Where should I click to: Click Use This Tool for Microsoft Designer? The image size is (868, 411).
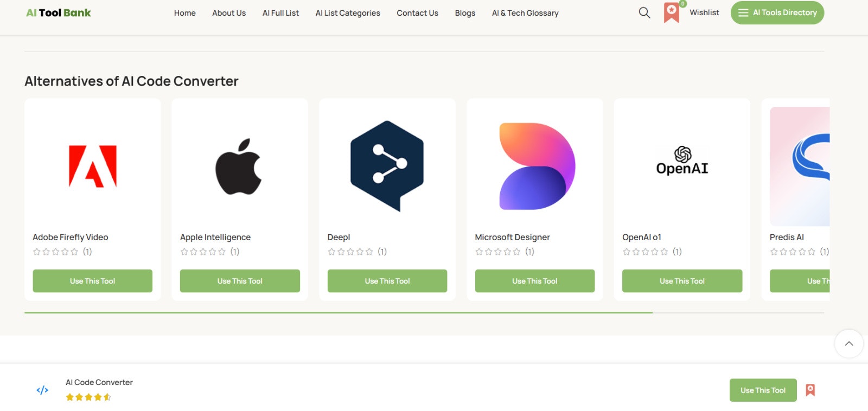point(535,281)
